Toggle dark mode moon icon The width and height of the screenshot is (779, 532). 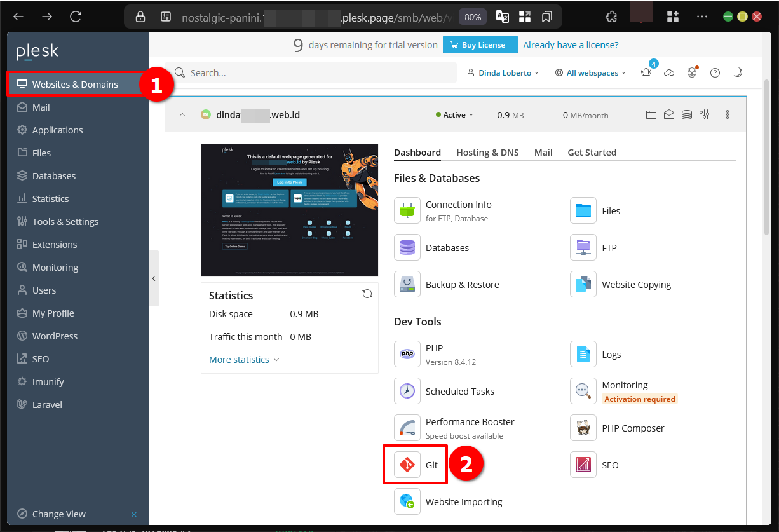(x=738, y=73)
